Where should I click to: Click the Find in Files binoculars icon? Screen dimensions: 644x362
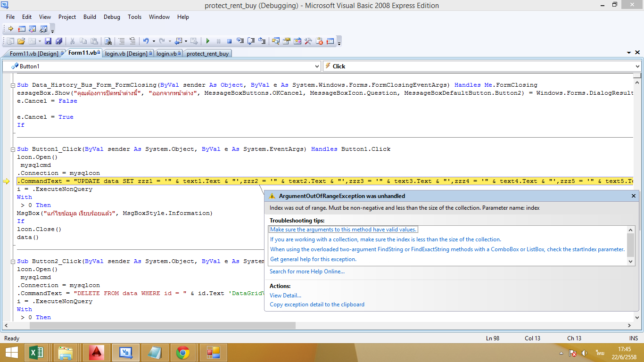[108, 41]
